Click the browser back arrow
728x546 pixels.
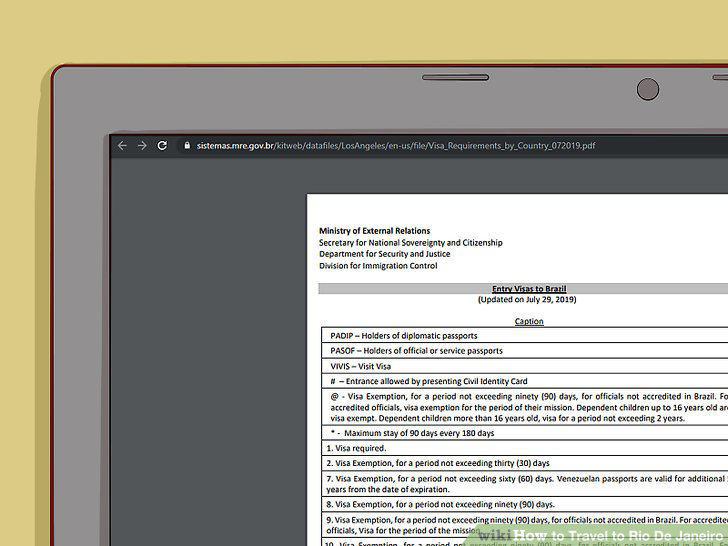coord(122,146)
